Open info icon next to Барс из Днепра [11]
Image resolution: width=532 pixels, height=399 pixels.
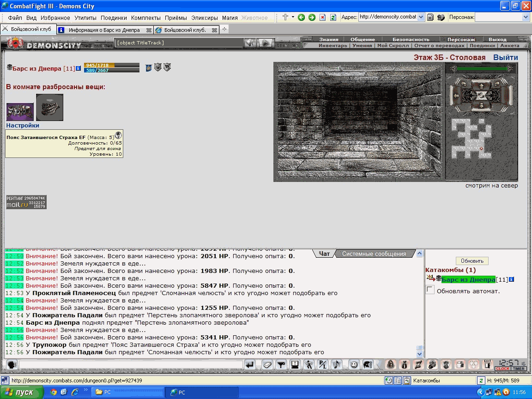pyautogui.click(x=79, y=68)
